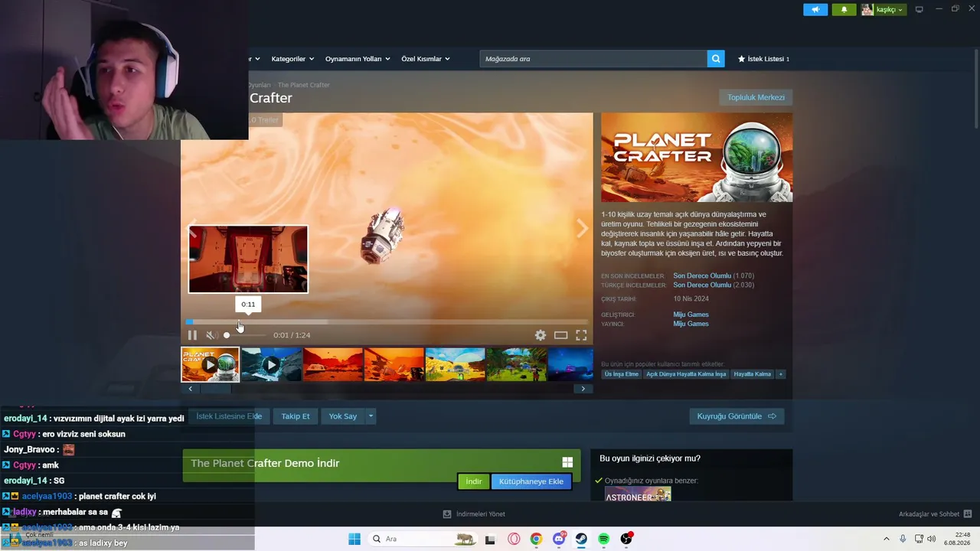Select the second trailer thumbnail
980x551 pixels.
pos(271,364)
